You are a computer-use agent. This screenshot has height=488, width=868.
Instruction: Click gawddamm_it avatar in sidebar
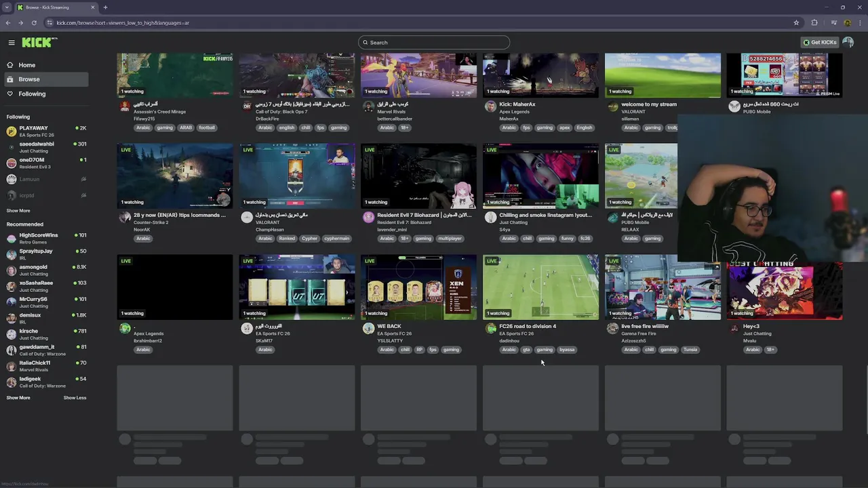pos(12,350)
